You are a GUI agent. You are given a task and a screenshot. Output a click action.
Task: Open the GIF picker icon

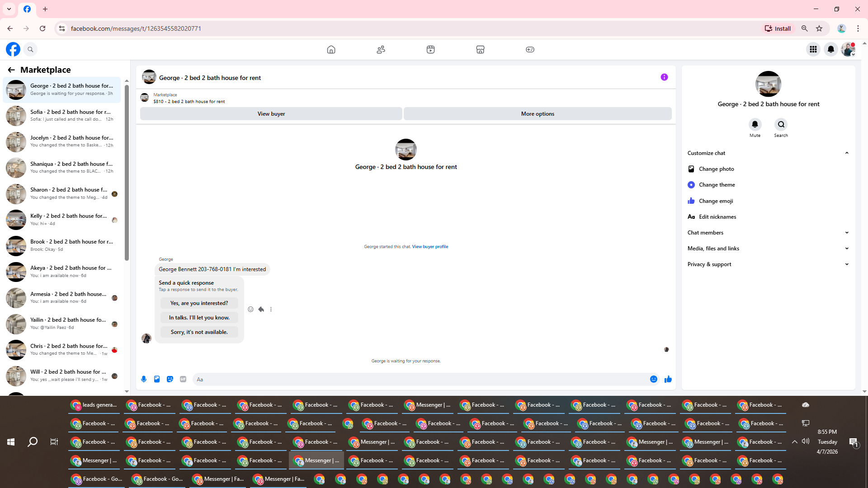coord(183,379)
